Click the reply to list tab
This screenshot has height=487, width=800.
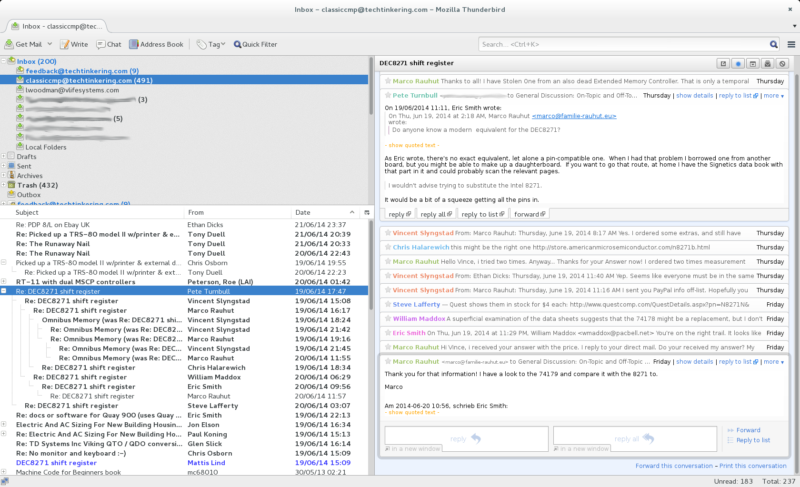click(483, 214)
